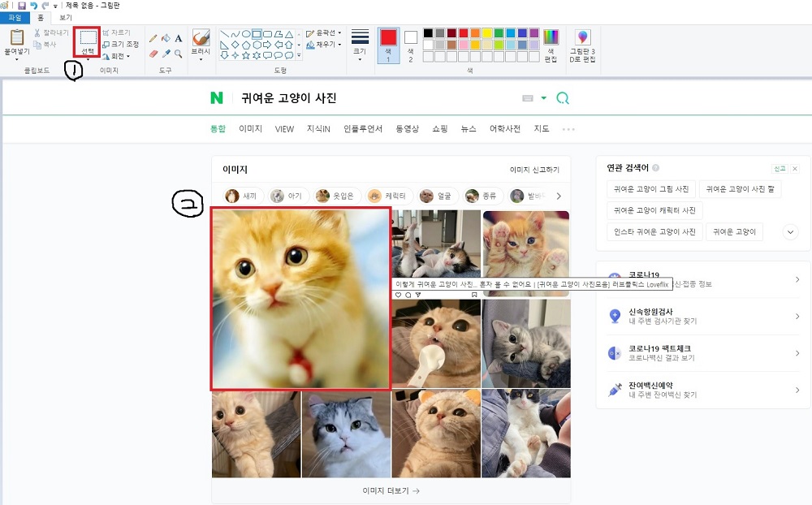Open the 파일 menu

15,17
